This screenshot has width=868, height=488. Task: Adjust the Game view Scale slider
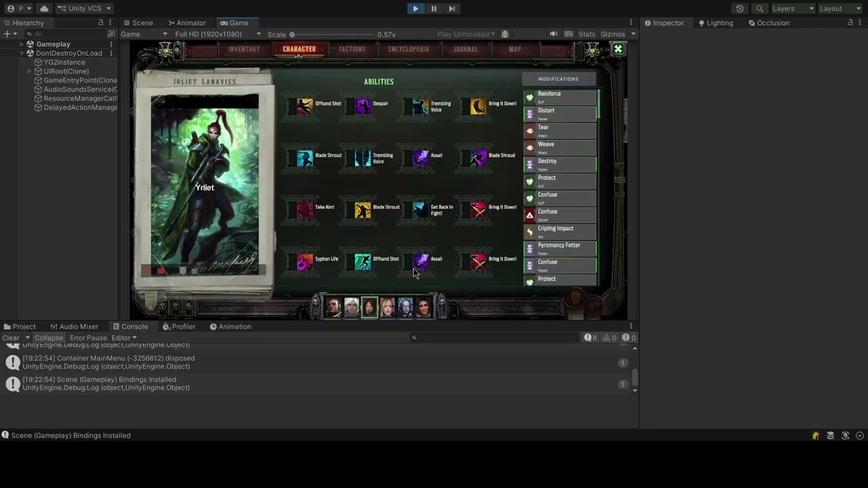coord(332,35)
